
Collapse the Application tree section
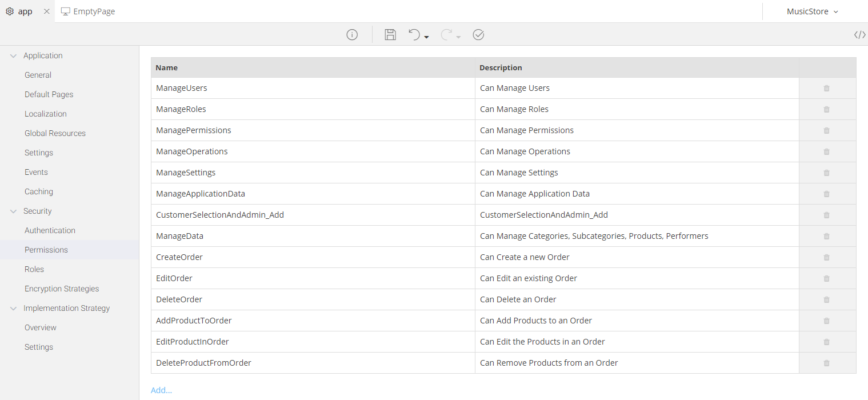(x=13, y=56)
